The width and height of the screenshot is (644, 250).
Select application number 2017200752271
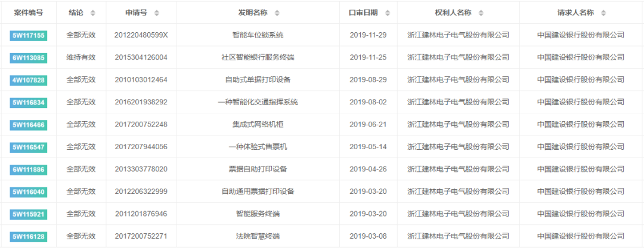point(141,236)
